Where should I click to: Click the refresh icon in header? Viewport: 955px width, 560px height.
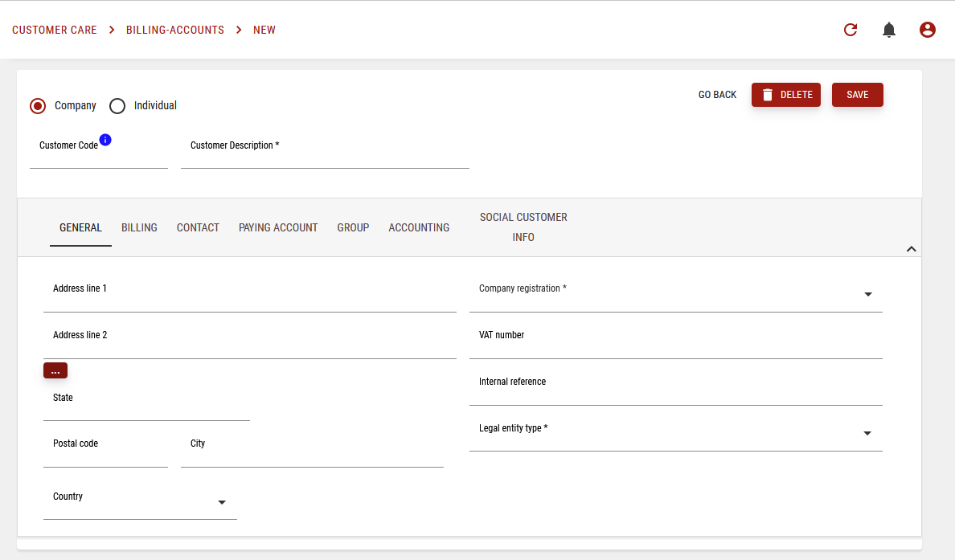click(x=850, y=31)
